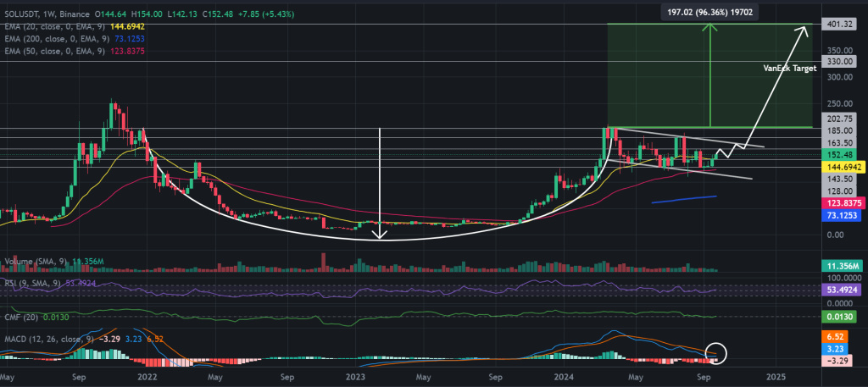Viewport: 868px width, 387px height.
Task: Click the 2022 label on the time axis
Action: [146, 377]
